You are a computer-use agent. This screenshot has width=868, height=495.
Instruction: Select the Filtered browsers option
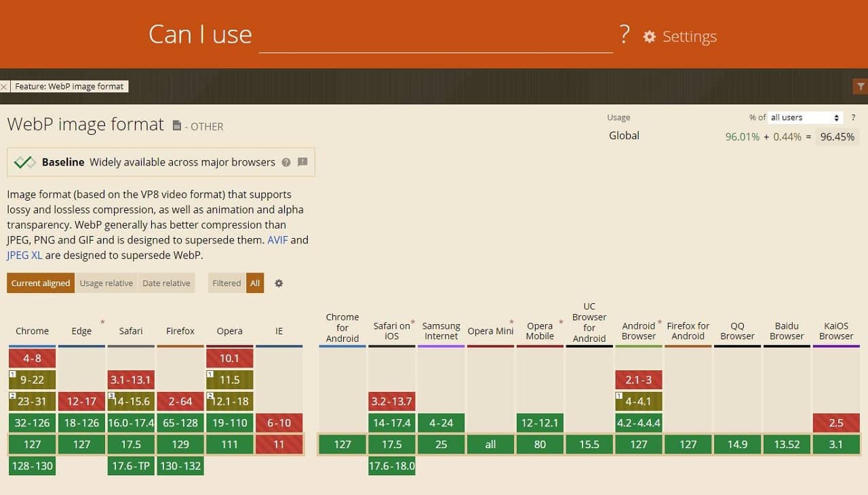click(226, 283)
